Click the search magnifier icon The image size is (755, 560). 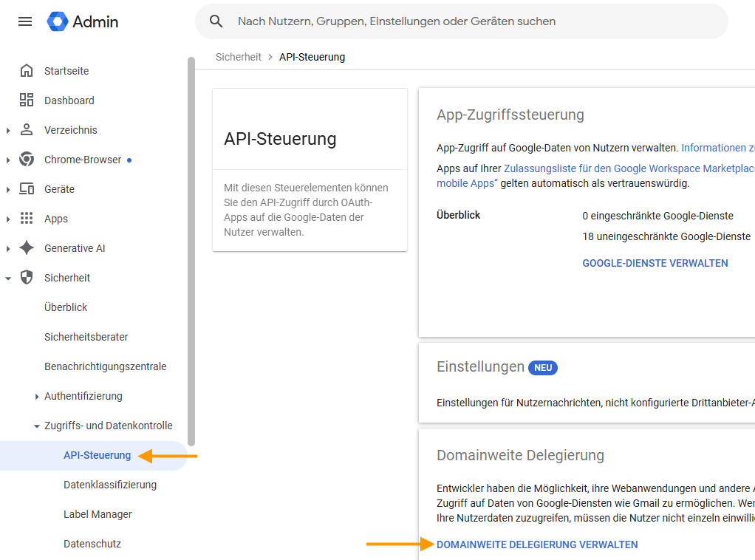pyautogui.click(x=216, y=21)
